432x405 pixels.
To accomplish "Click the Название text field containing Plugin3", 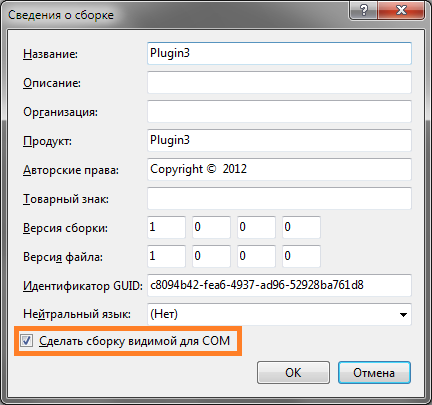I will point(279,53).
